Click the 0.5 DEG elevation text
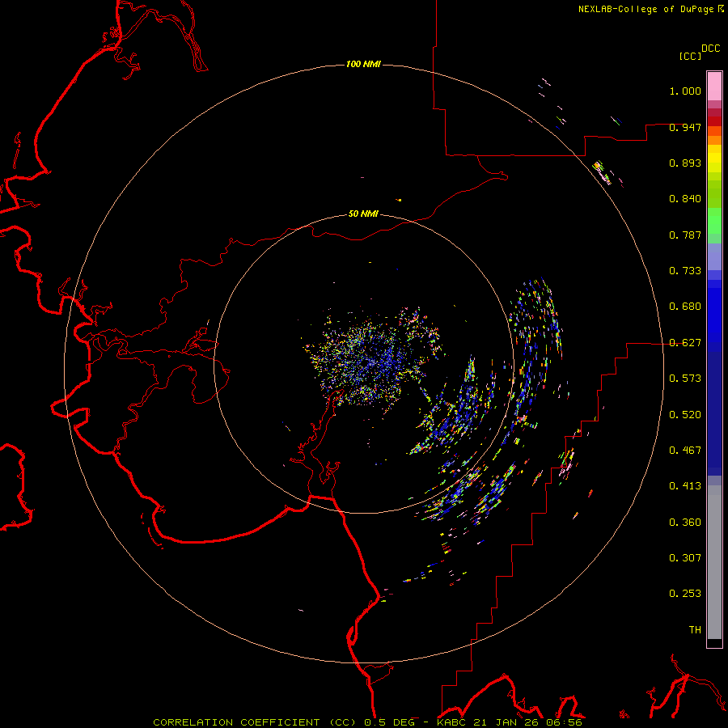This screenshot has width=728, height=728. click(390, 722)
